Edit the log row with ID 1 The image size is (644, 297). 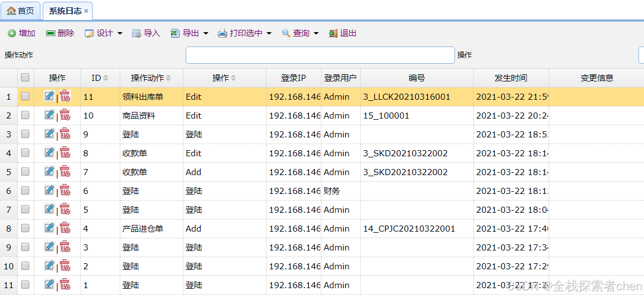pyautogui.click(x=49, y=284)
